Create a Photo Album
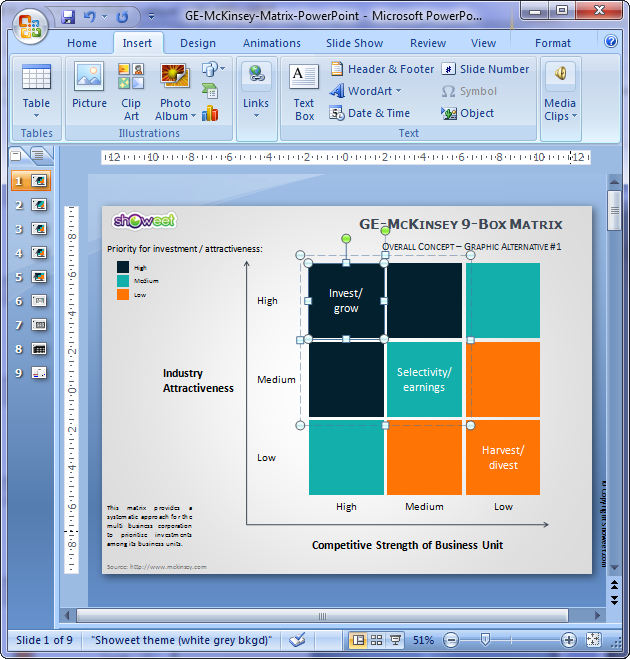 [175, 91]
